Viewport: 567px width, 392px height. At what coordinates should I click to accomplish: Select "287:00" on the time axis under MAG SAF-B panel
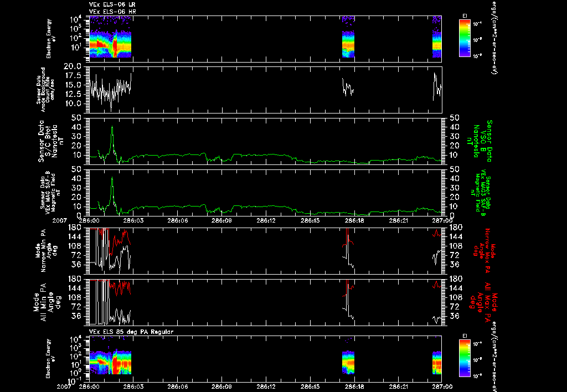[x=442, y=220]
